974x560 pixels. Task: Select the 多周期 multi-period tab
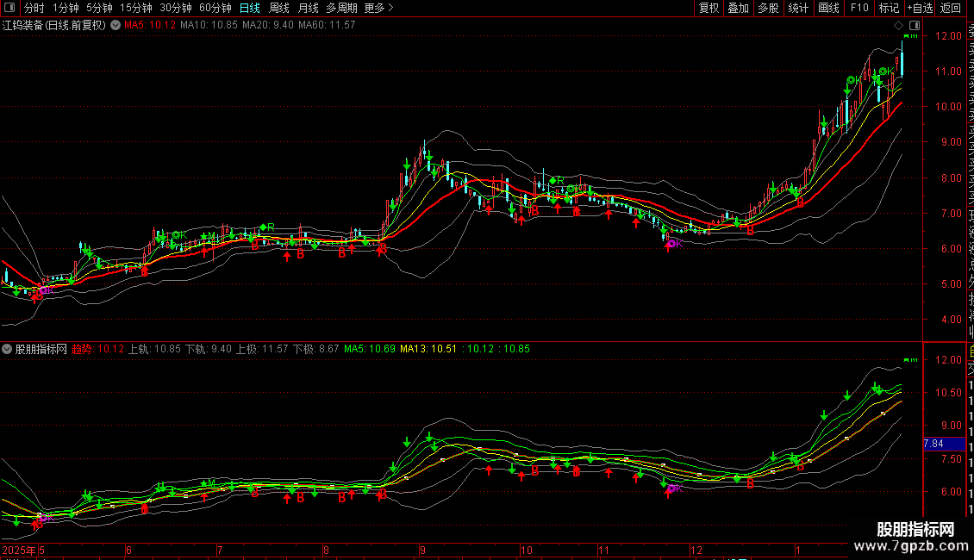click(x=341, y=8)
